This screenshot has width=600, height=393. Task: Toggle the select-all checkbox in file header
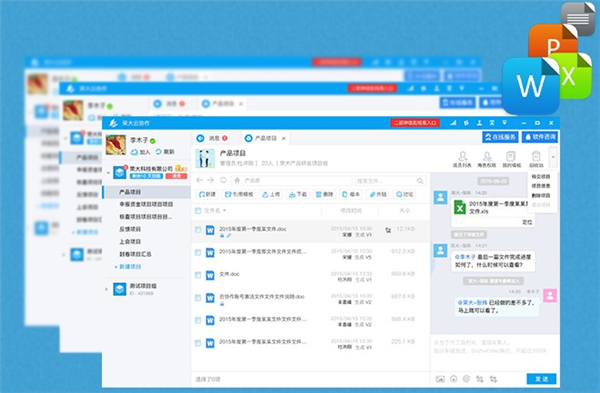pos(198,210)
